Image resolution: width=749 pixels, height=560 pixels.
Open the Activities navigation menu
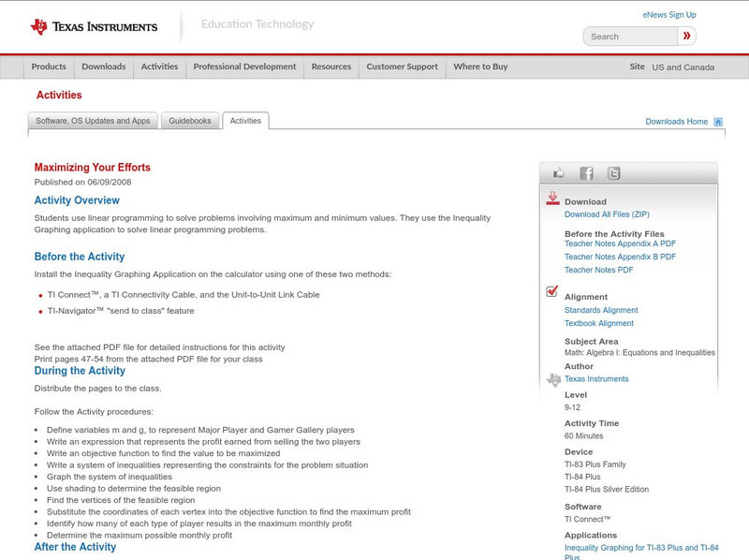[x=159, y=66]
